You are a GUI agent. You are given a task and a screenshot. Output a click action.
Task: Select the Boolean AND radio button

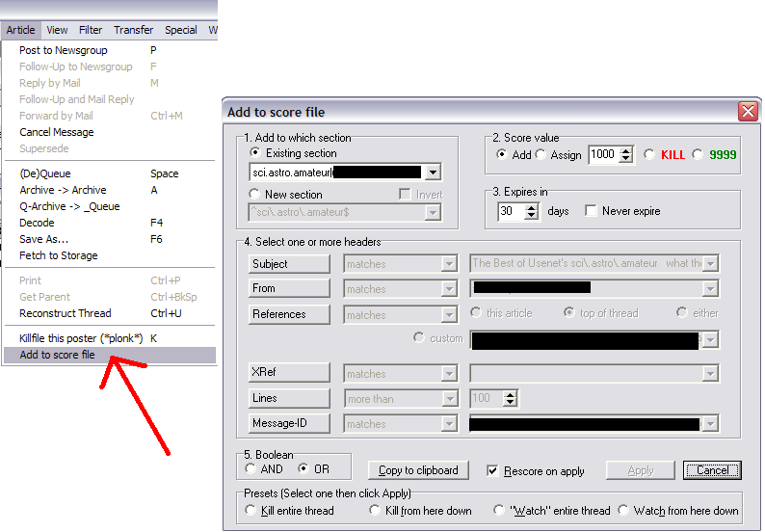pyautogui.click(x=251, y=469)
